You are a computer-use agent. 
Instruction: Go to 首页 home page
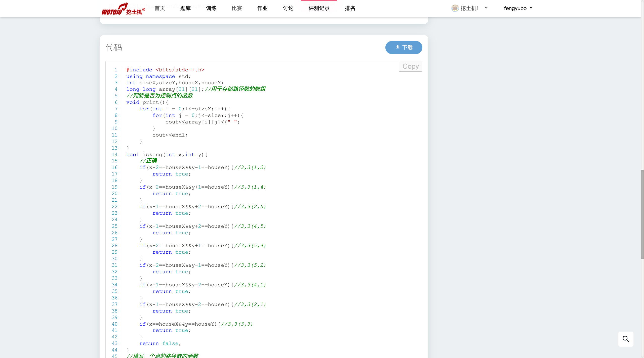[x=160, y=8]
